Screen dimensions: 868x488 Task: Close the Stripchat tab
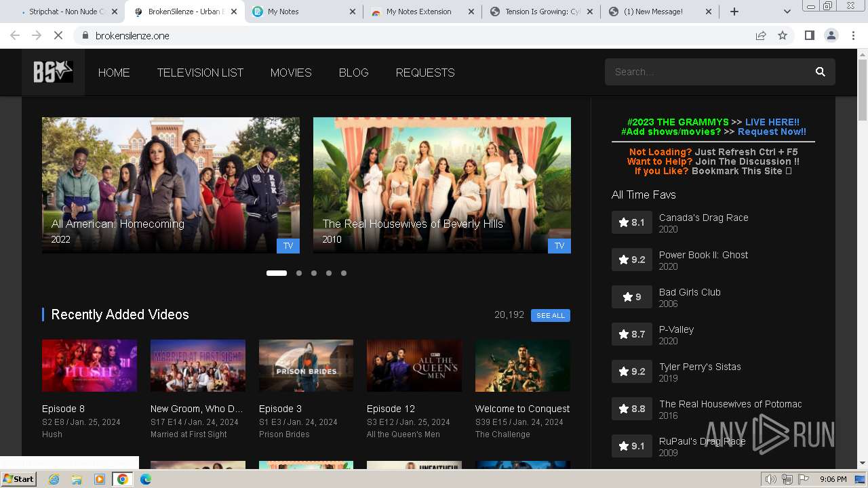[114, 12]
